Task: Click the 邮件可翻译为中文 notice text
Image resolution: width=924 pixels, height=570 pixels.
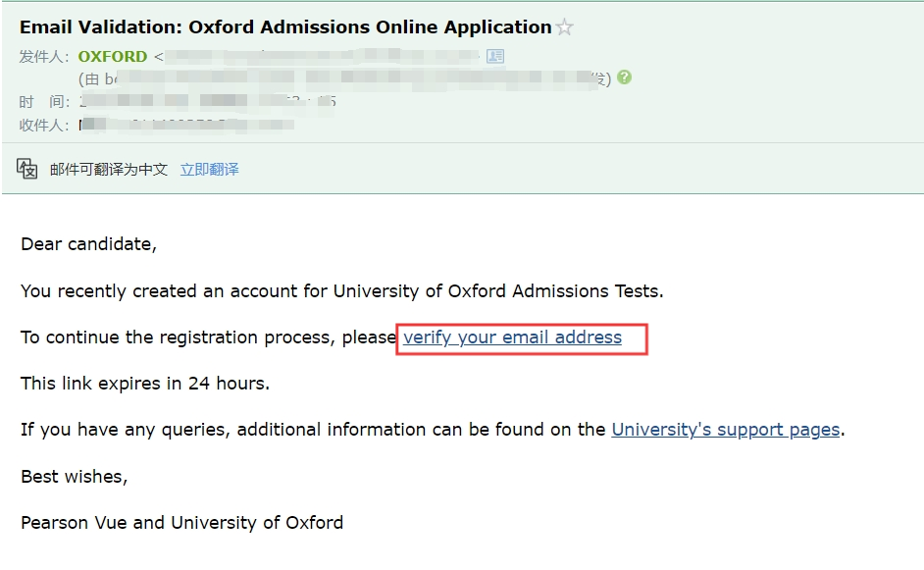Action: pos(109,170)
